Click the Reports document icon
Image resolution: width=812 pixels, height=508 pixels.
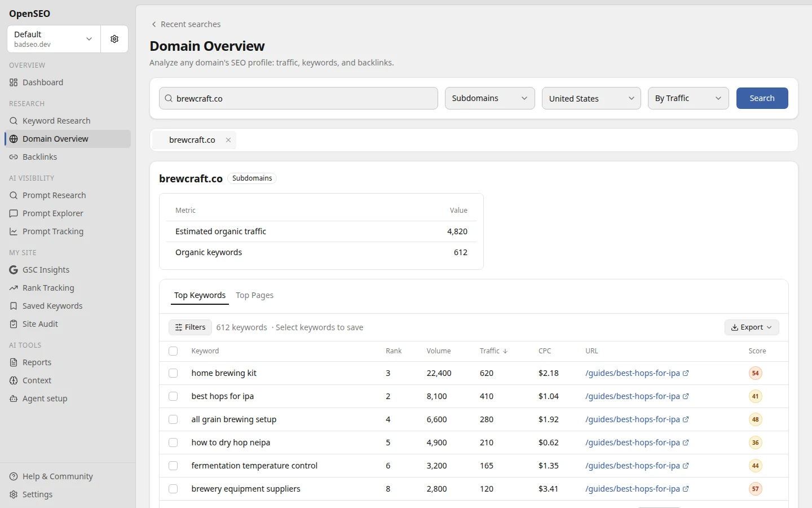tap(14, 362)
